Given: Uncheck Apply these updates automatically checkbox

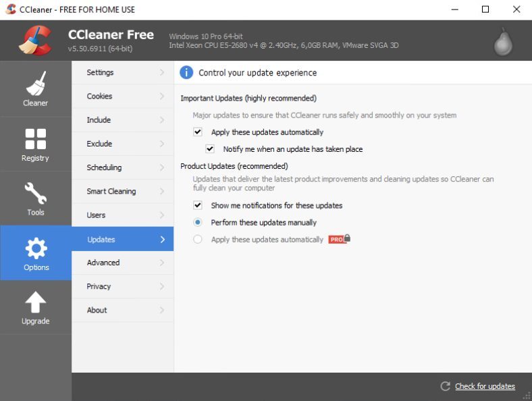Looking at the screenshot, I should point(198,132).
